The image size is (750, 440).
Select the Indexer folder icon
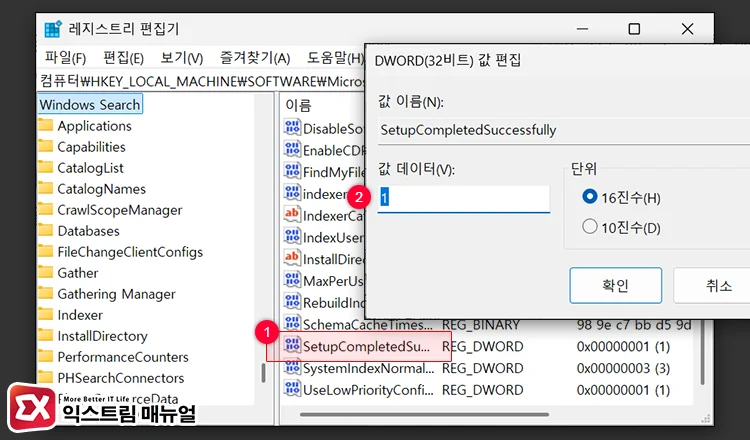(46, 315)
